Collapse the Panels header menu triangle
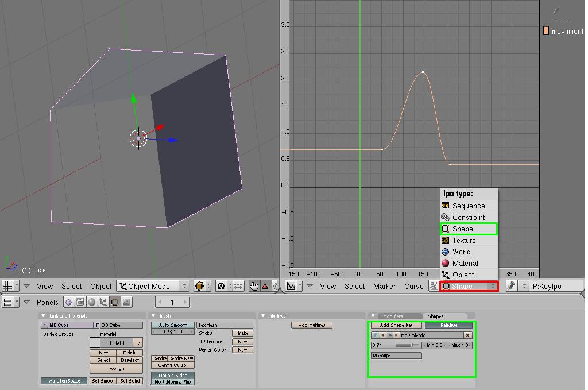The width and height of the screenshot is (588, 390). pyautogui.click(x=26, y=302)
